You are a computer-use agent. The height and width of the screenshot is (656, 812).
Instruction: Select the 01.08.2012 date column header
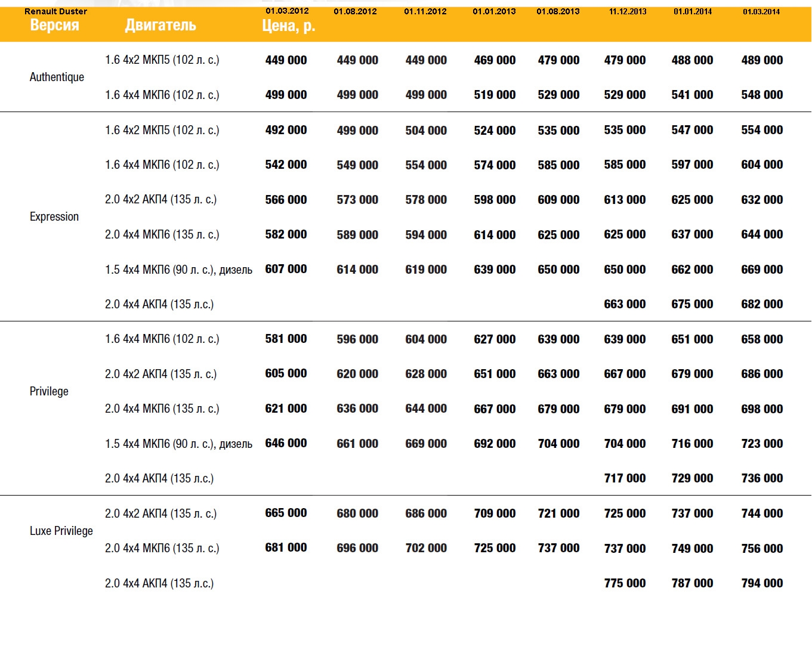[355, 11]
